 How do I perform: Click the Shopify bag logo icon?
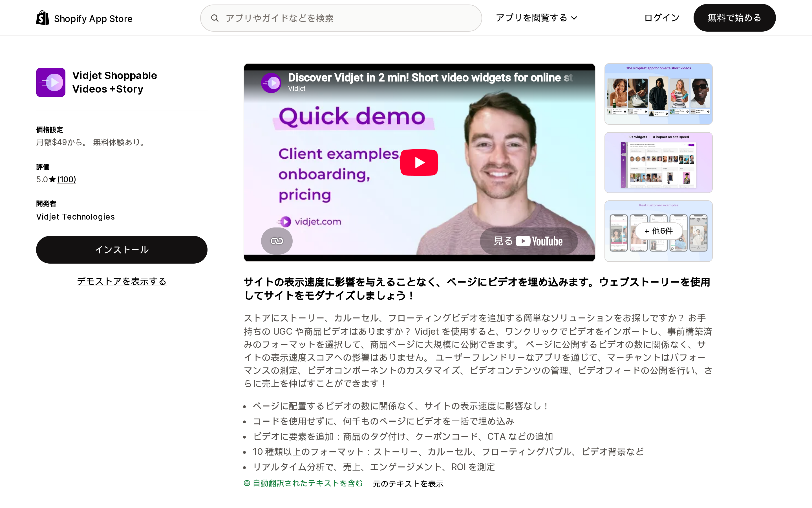point(43,18)
